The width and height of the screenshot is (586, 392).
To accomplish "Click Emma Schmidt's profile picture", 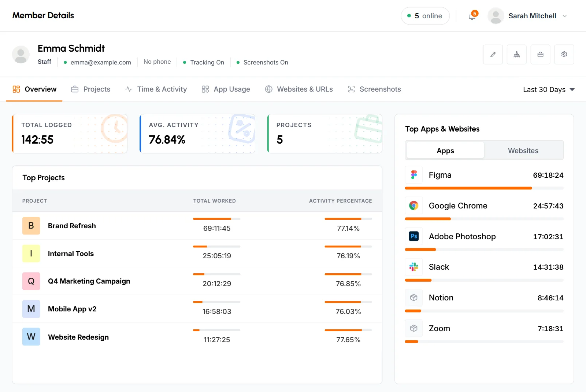I will click(x=21, y=55).
